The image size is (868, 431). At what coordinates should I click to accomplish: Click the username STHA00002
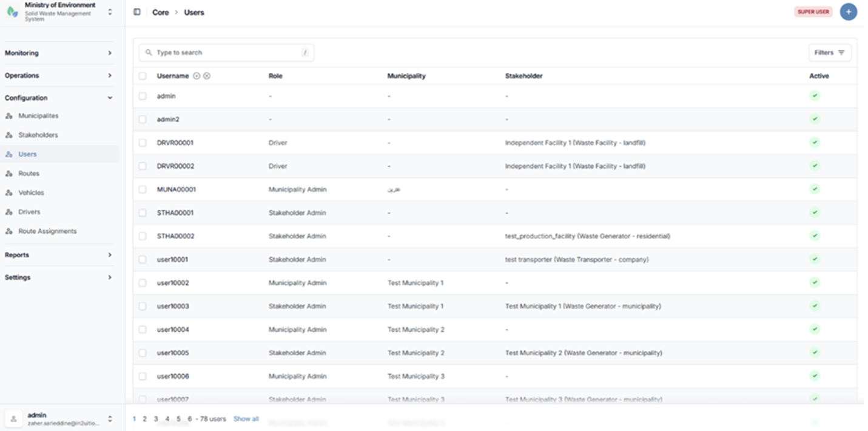click(x=176, y=236)
